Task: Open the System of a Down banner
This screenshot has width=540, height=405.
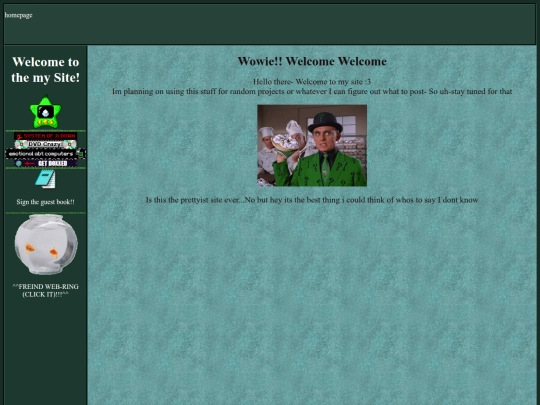Action: point(45,136)
